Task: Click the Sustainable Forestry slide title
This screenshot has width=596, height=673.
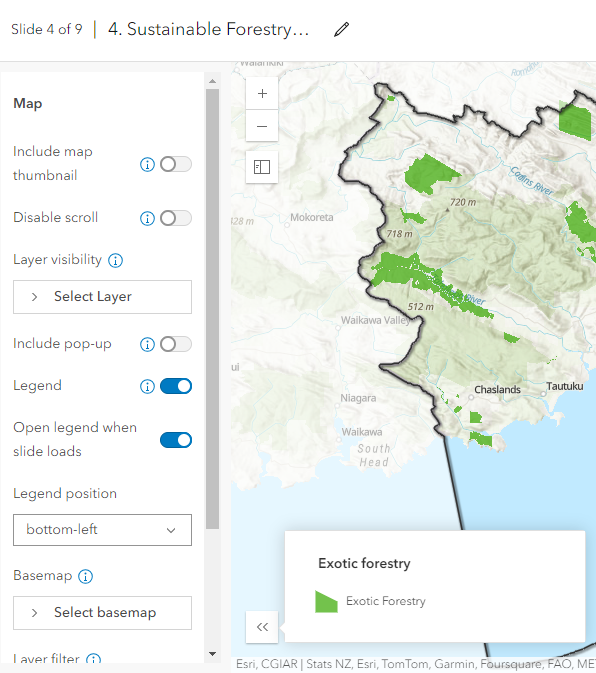Action: click(209, 29)
